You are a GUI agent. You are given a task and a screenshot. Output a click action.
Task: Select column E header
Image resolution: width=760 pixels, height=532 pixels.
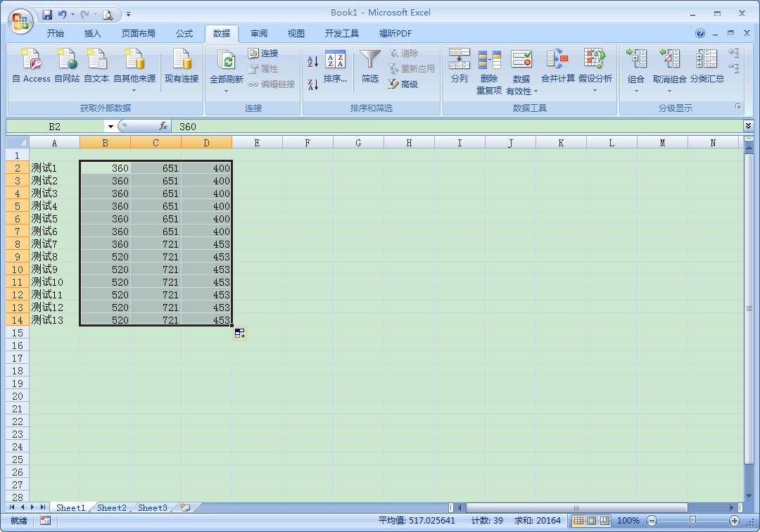pos(257,142)
